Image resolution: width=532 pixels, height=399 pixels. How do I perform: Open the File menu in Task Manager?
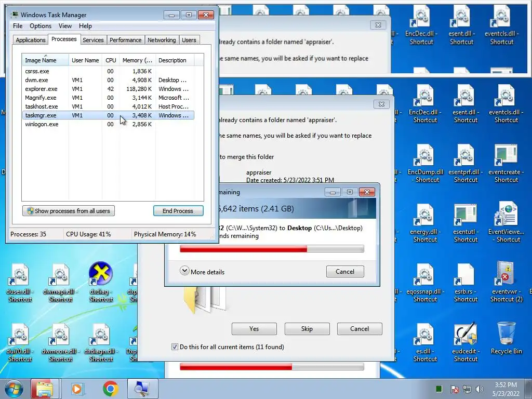pyautogui.click(x=18, y=26)
